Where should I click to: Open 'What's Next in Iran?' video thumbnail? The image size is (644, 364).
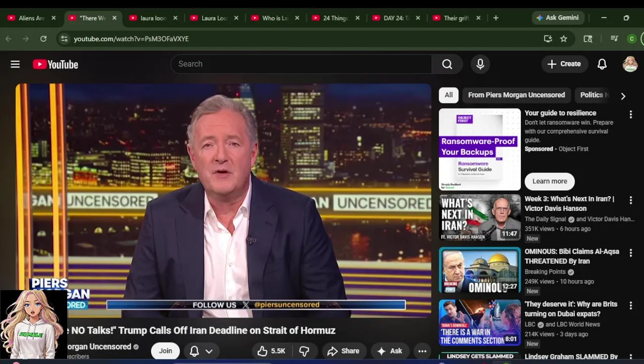(x=480, y=217)
